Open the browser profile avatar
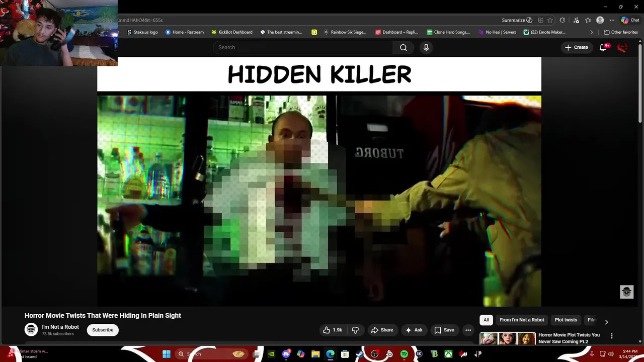The height and width of the screenshot is (362, 644). [x=600, y=20]
